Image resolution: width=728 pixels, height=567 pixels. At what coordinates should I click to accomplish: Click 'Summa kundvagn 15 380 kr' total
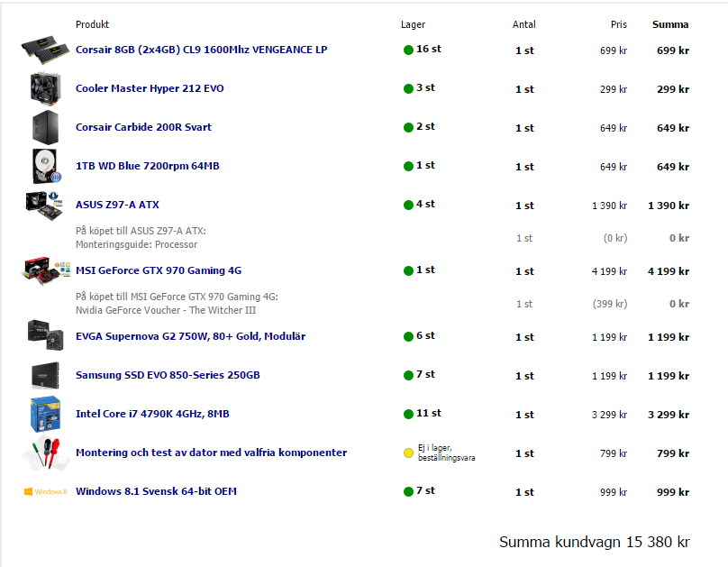(595, 542)
